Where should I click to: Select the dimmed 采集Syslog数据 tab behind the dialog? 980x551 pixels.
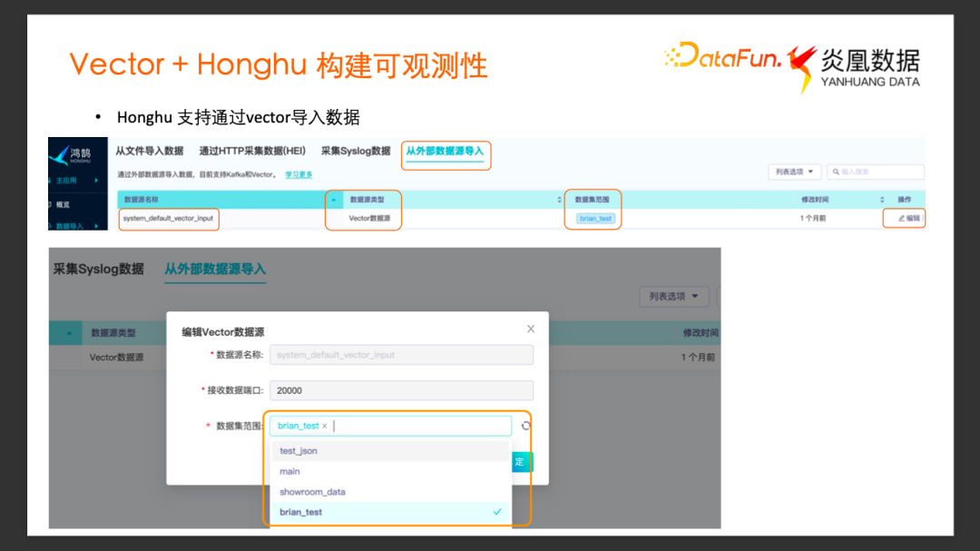click(99, 269)
